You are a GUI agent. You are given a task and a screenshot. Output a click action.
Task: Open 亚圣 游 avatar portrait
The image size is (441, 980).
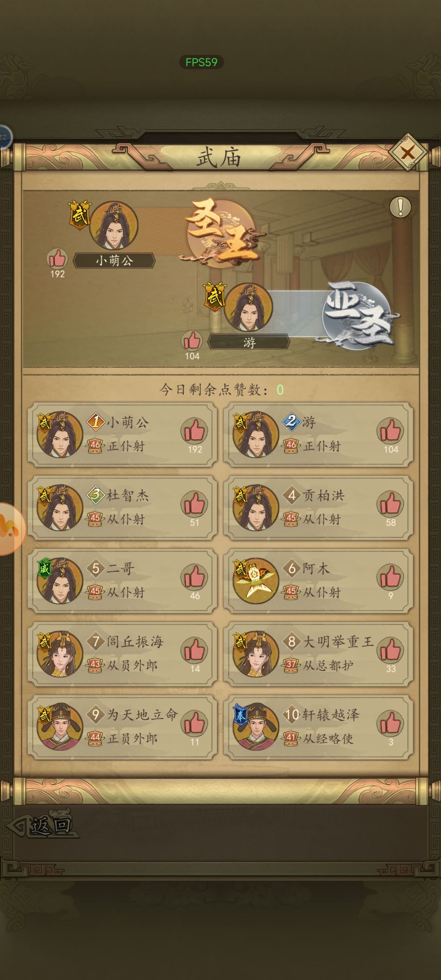248,307
